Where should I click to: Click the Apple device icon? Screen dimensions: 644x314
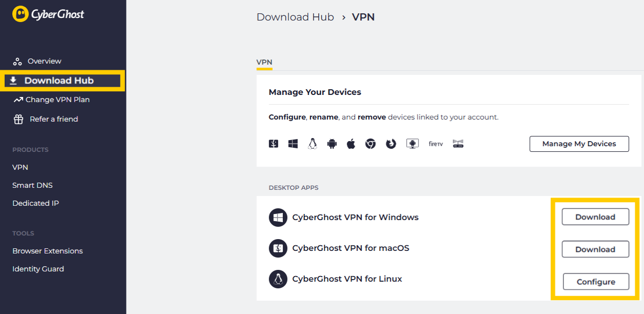coord(351,144)
